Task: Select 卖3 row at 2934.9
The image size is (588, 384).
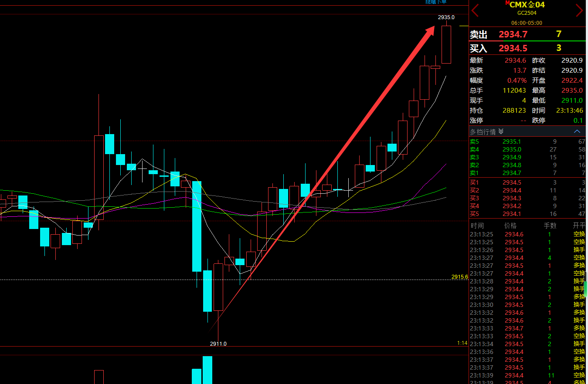Action: [x=527, y=157]
